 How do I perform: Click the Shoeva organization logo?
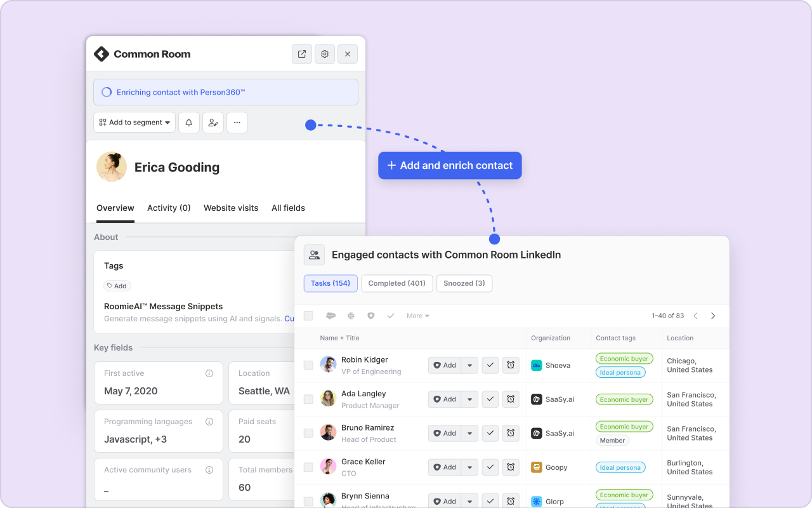537,365
